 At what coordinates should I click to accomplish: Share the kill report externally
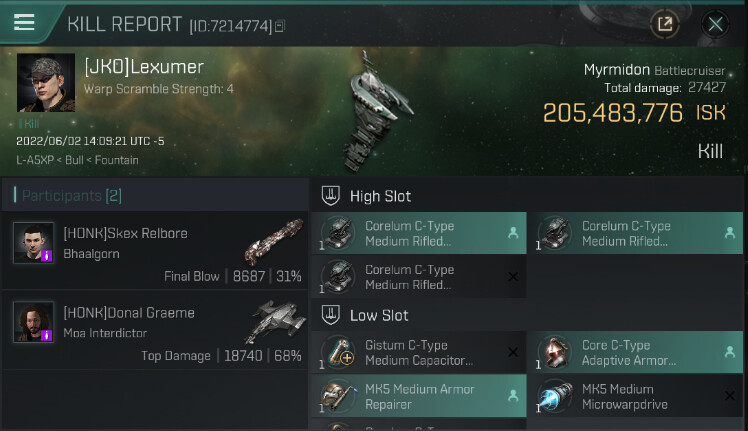click(665, 23)
